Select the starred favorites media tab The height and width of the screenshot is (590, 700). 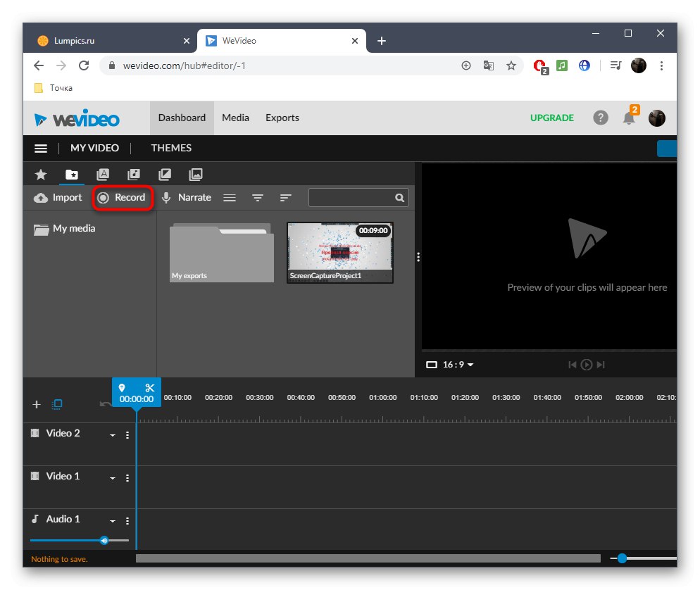[x=41, y=174]
